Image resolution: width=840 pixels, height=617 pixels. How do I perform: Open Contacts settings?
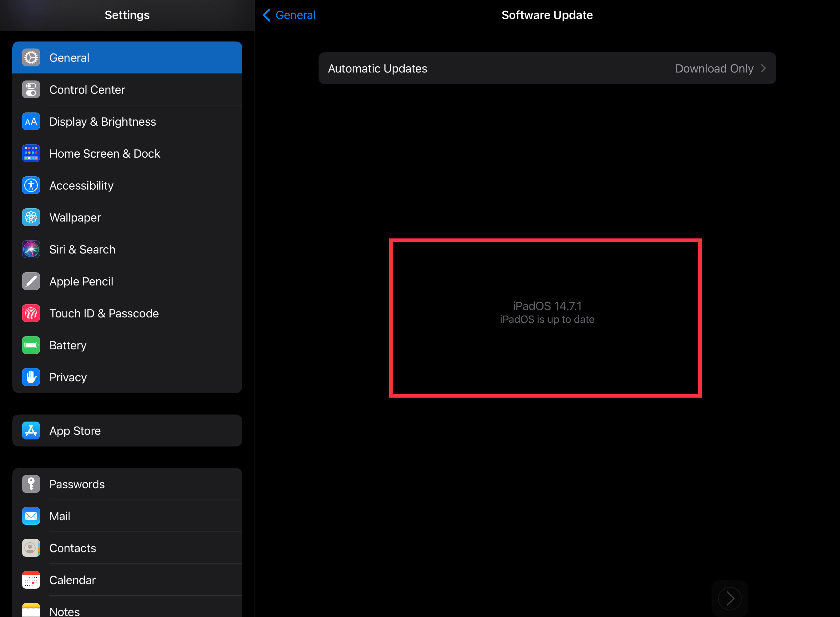[x=127, y=548]
